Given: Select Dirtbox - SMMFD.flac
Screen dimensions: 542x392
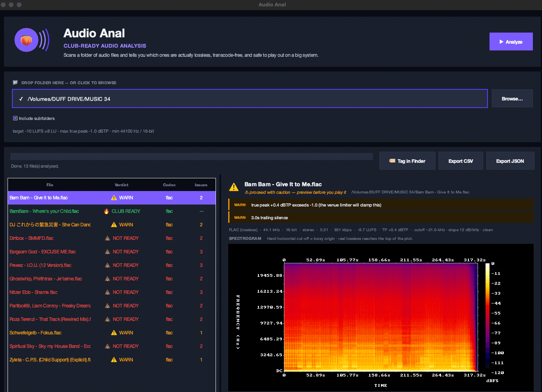Looking at the screenshot, I should tap(112, 238).
